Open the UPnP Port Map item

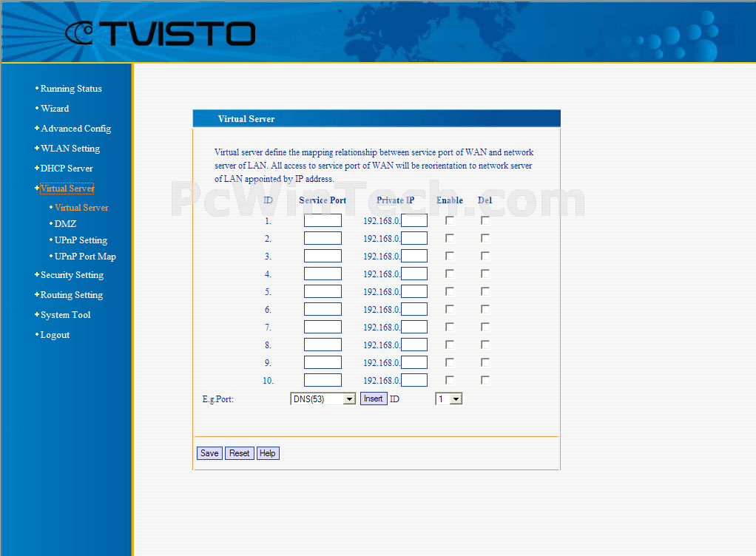85,257
